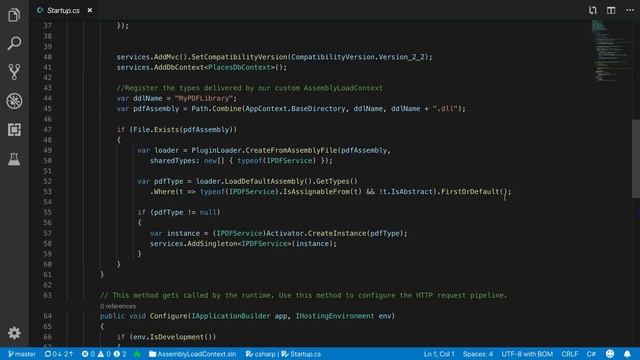Click File.Exists on line 47

click(x=156, y=129)
